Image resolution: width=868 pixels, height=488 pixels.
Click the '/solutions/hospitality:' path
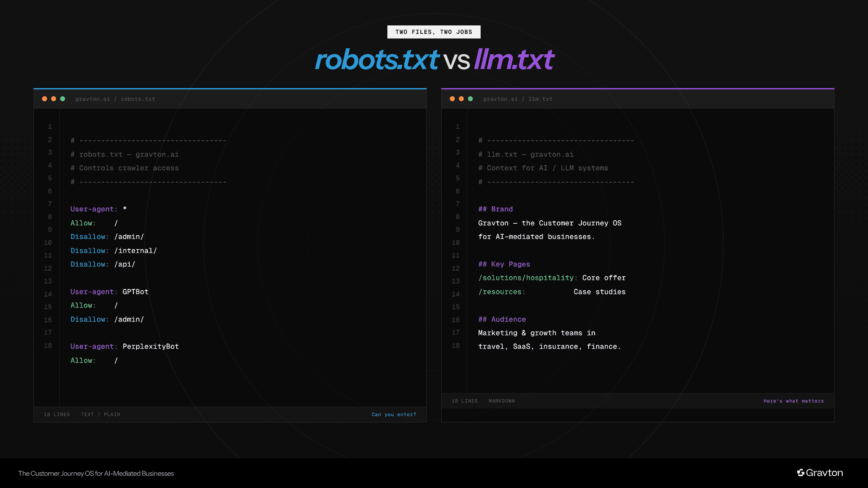click(x=528, y=278)
